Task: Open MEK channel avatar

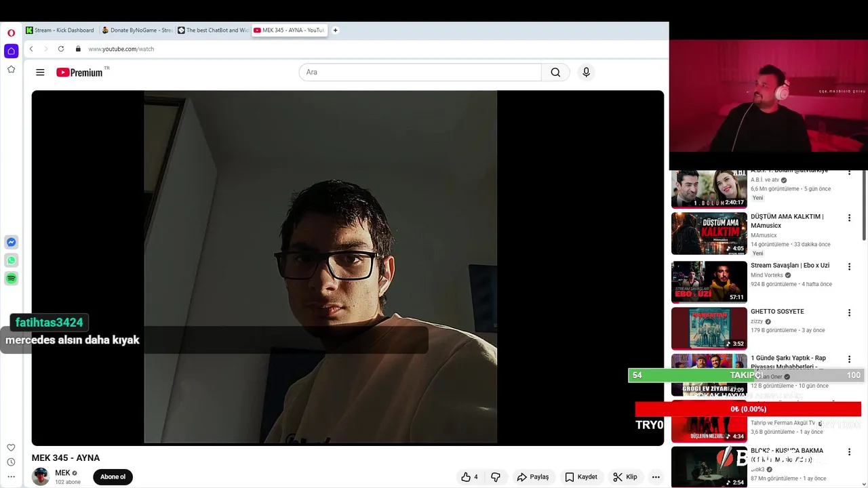Action: [41, 476]
